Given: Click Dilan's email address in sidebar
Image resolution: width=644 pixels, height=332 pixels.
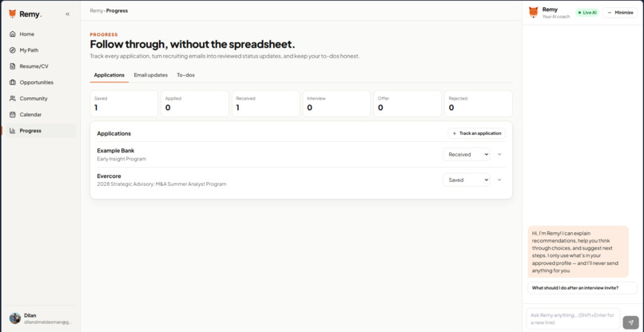Looking at the screenshot, I should tap(48, 322).
